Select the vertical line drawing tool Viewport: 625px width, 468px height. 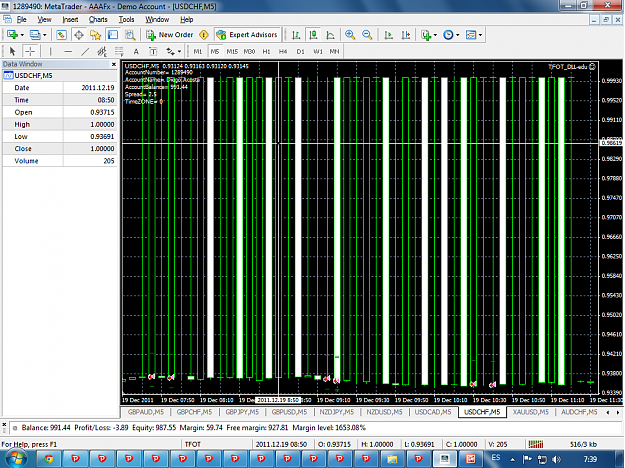[50, 51]
